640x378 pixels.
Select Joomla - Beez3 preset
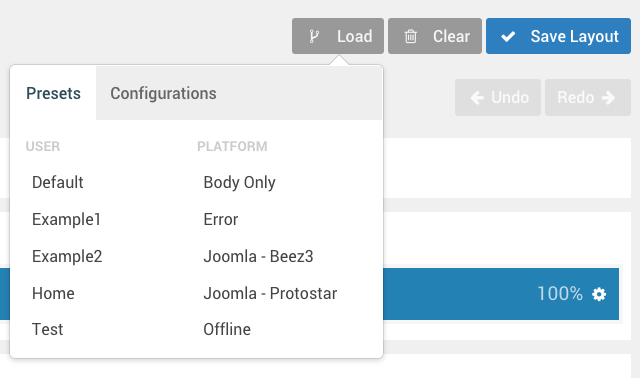click(258, 256)
